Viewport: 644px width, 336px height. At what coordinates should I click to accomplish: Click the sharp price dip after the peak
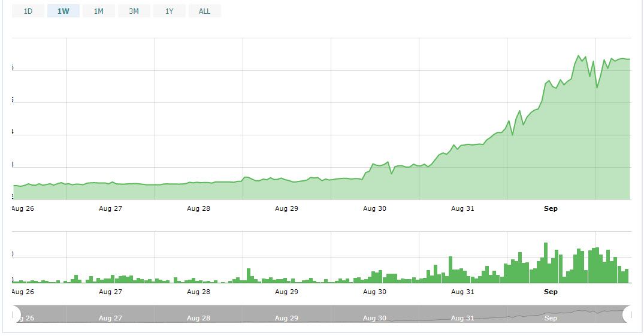(597, 87)
